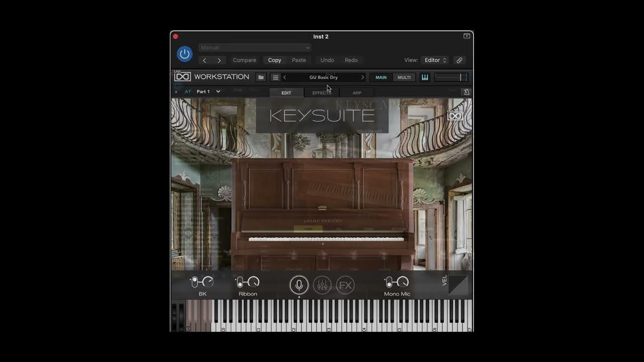This screenshot has width=644, height=362.
Task: Click the Redo button
Action: [x=351, y=60]
